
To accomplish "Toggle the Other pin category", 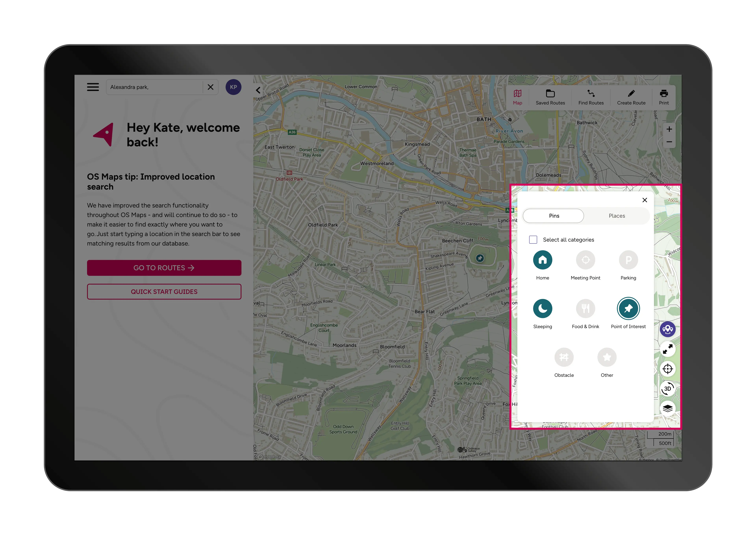I will point(607,357).
